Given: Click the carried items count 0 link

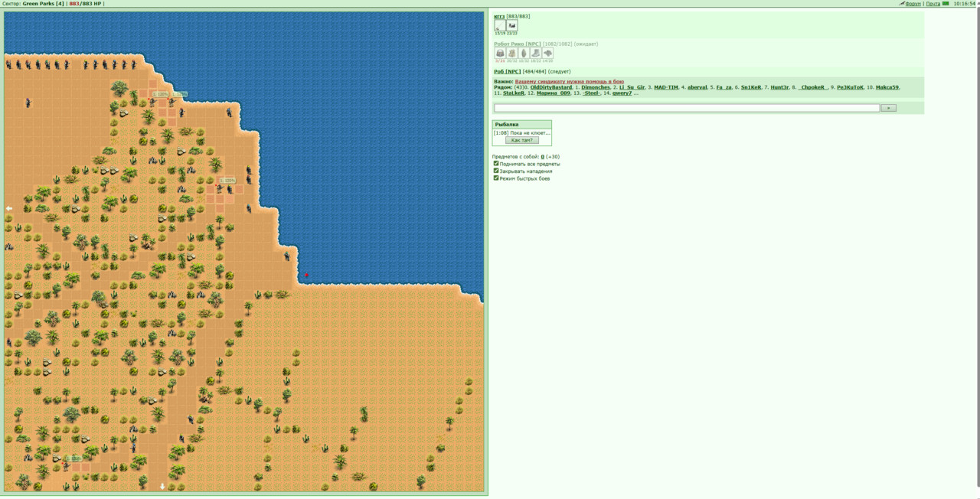Looking at the screenshot, I should coord(543,157).
